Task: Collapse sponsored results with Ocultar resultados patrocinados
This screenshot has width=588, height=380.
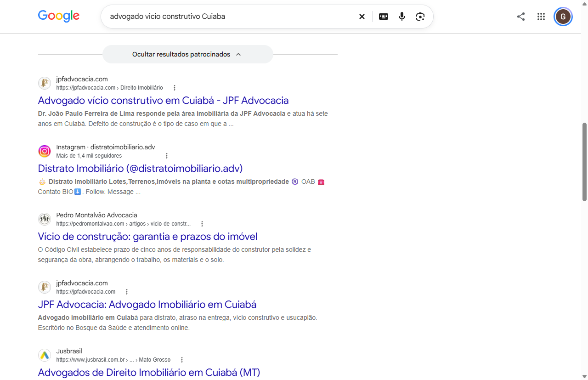Action: (x=187, y=54)
